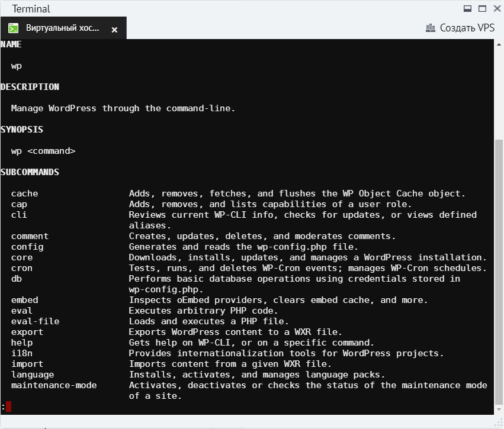Click the i18n subcommand name
The height and width of the screenshot is (429, 504).
click(x=22, y=353)
